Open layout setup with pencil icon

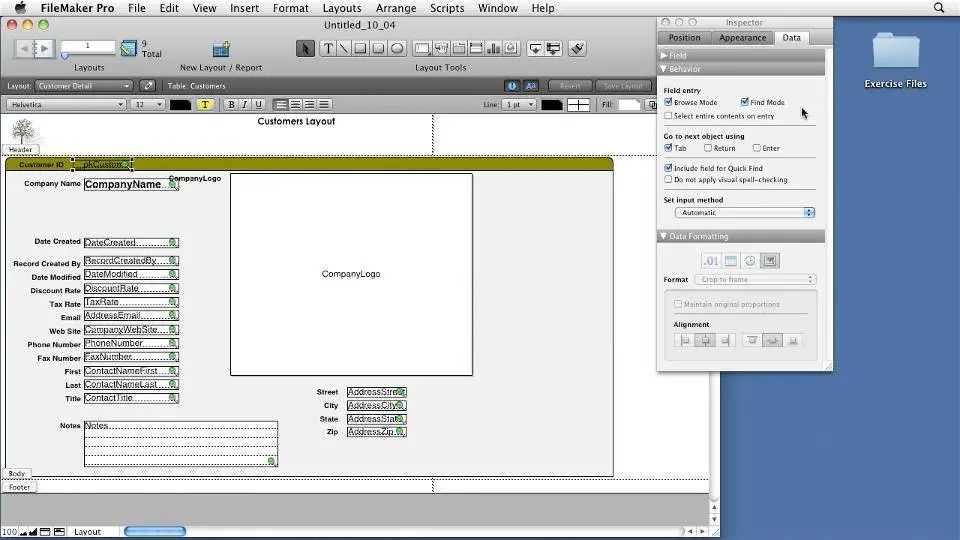[148, 86]
